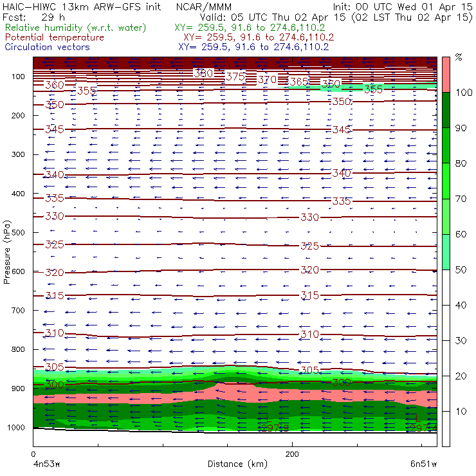Click the green 'Relative humidity (w.r.t. water)' legend
The image size is (476, 476).
[76, 28]
